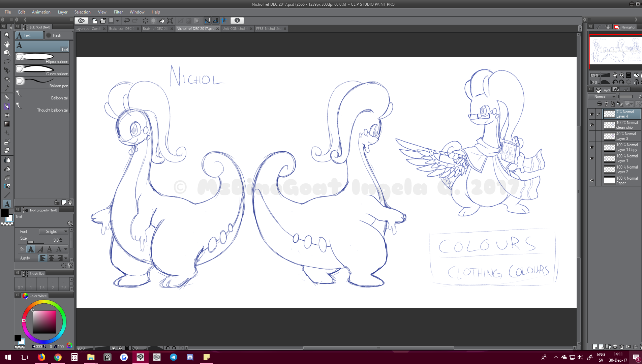Undo the last action
The height and width of the screenshot is (364, 642).
(x=126, y=21)
